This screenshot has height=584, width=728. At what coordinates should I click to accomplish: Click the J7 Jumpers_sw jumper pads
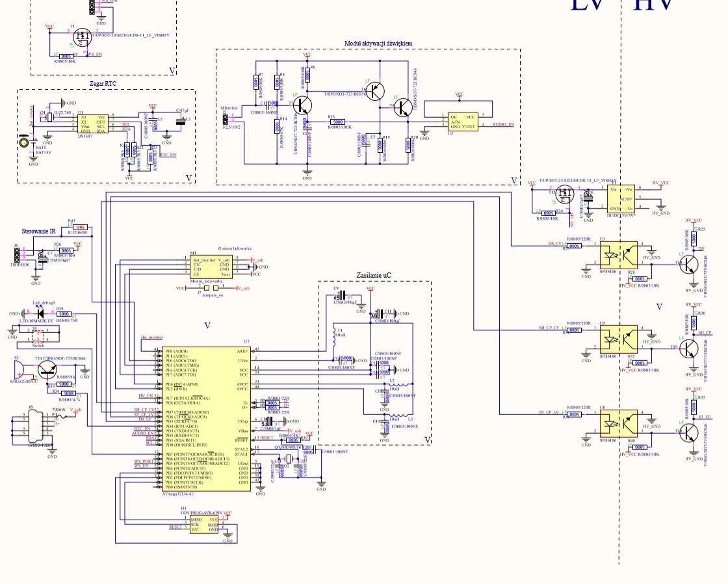[211, 288]
